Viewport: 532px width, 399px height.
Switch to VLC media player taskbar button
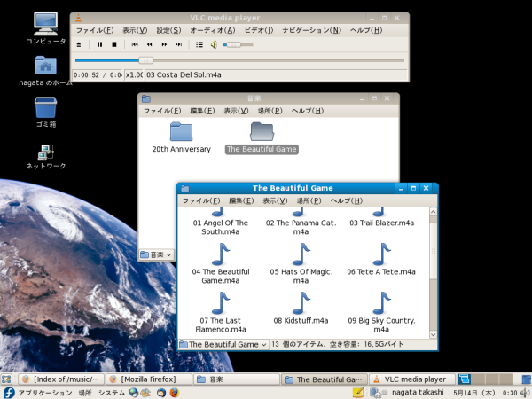click(x=412, y=379)
